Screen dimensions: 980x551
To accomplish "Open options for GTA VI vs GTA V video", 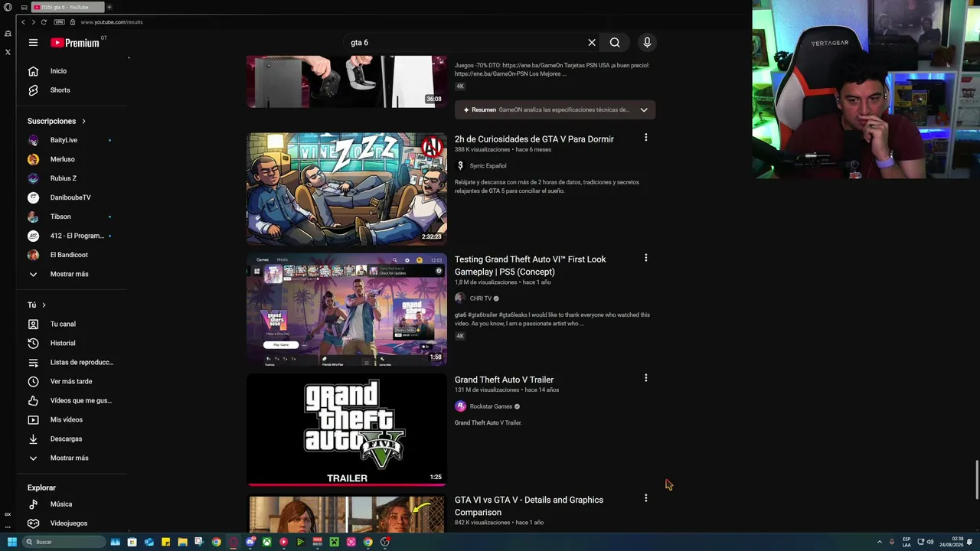I will click(x=645, y=498).
